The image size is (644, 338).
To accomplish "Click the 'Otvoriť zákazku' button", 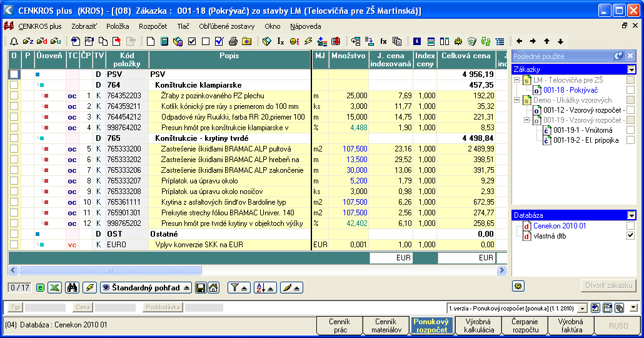I will coord(608,285).
